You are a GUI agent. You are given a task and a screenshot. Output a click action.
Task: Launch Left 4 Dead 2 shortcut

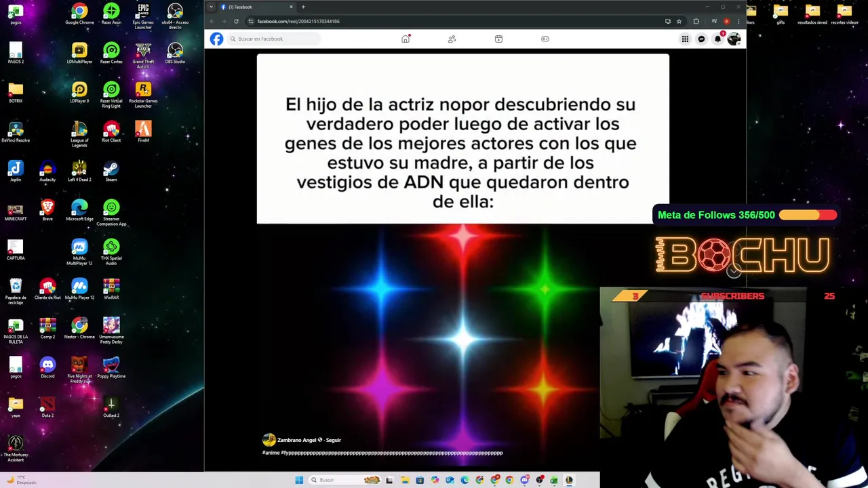(79, 171)
